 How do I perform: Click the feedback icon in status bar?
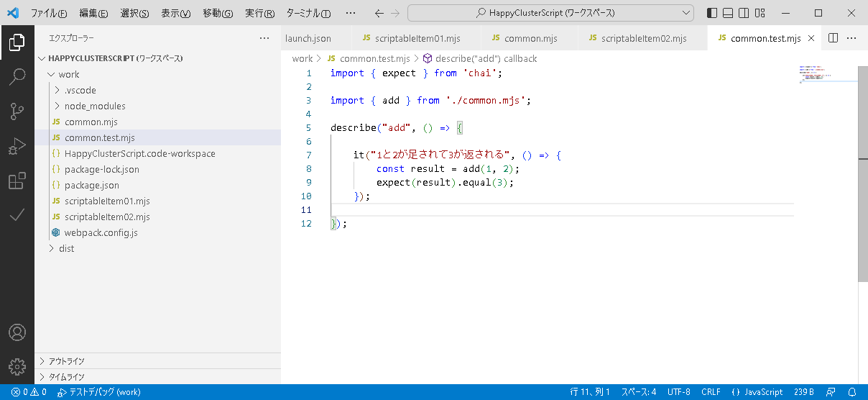coord(831,392)
